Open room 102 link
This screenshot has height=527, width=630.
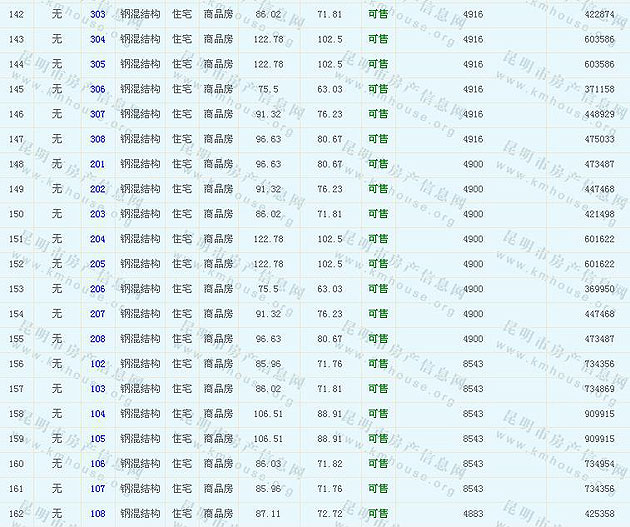97,365
